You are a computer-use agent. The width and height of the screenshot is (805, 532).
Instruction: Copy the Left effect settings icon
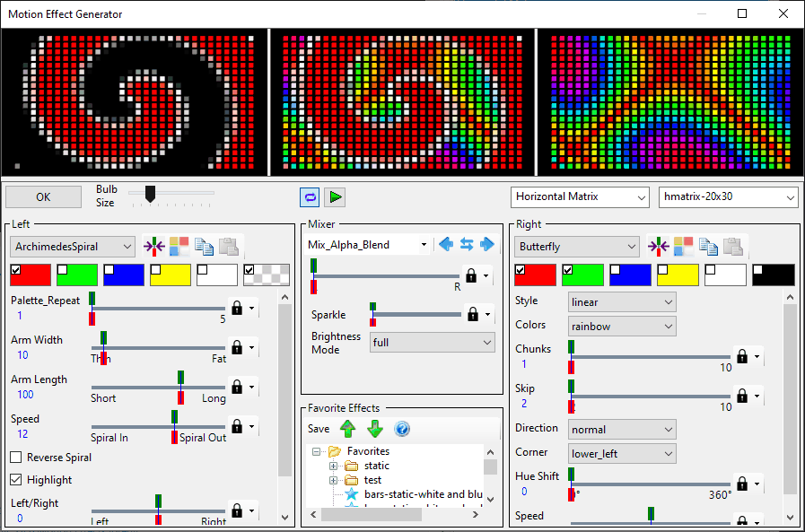tap(204, 247)
